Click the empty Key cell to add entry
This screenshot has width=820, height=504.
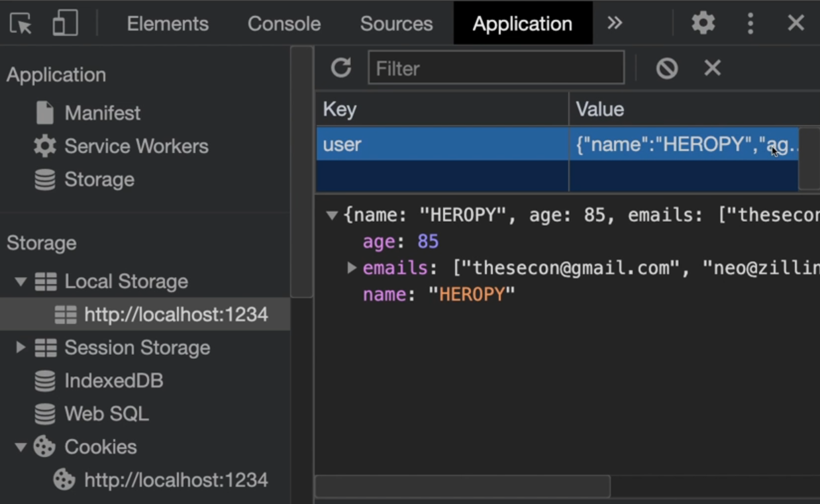click(442, 176)
